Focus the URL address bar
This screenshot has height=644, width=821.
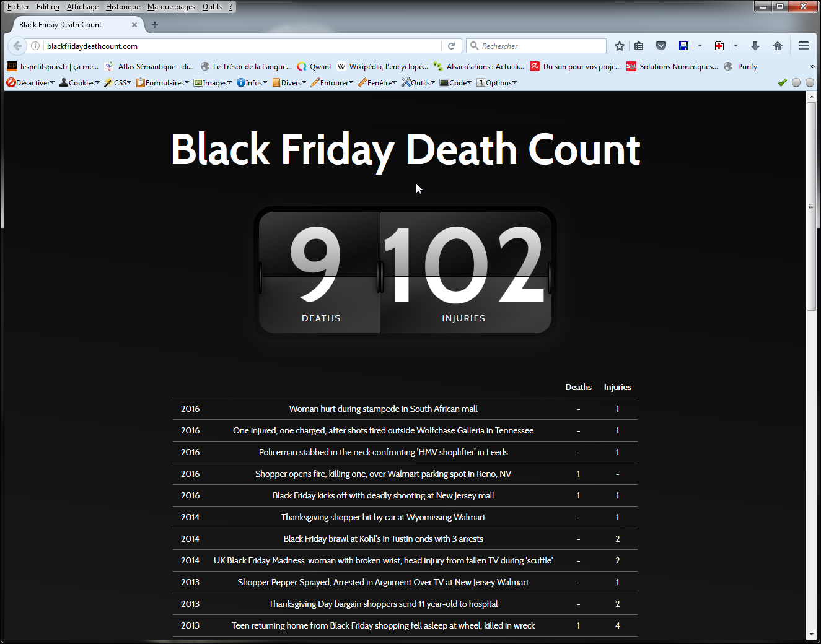click(x=242, y=46)
